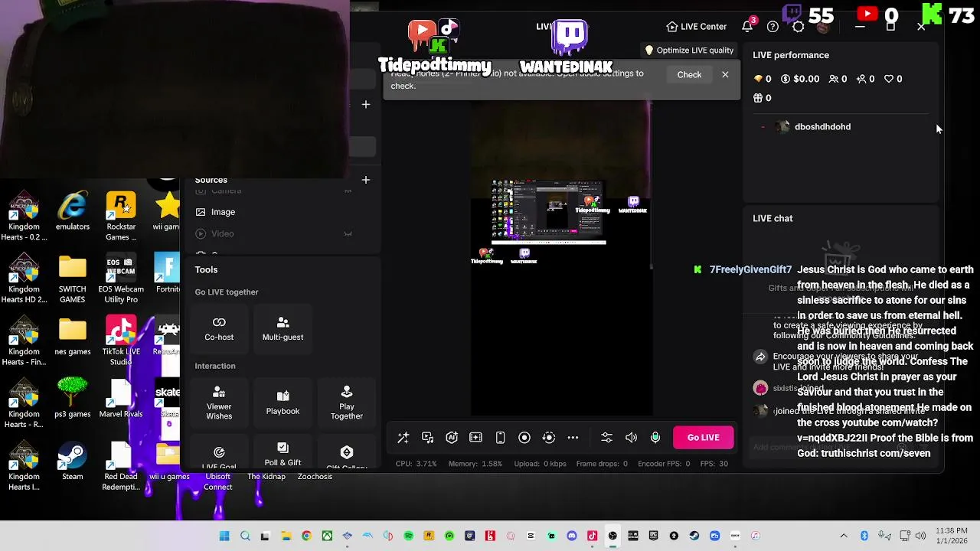Click the share arrow in the chat tip
980x551 pixels.
click(760, 357)
